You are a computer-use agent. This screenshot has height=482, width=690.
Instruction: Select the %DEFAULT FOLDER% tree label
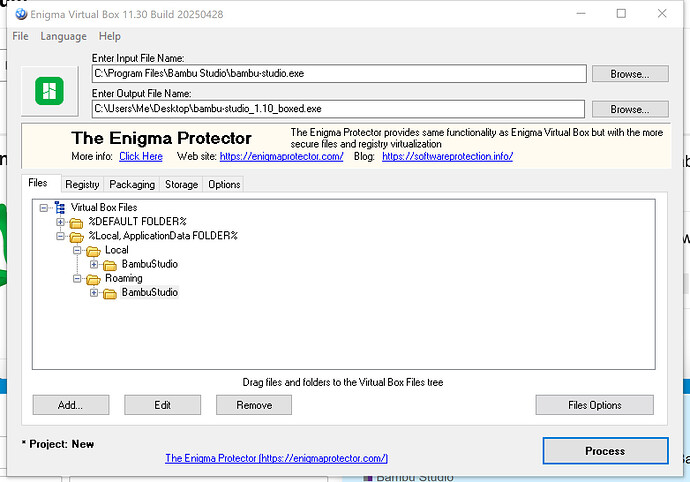tap(137, 221)
